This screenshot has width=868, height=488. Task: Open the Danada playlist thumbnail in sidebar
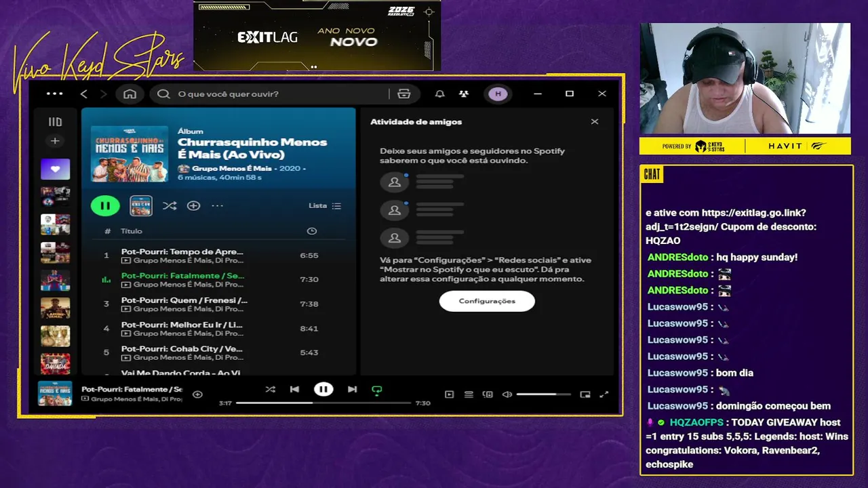(55, 364)
